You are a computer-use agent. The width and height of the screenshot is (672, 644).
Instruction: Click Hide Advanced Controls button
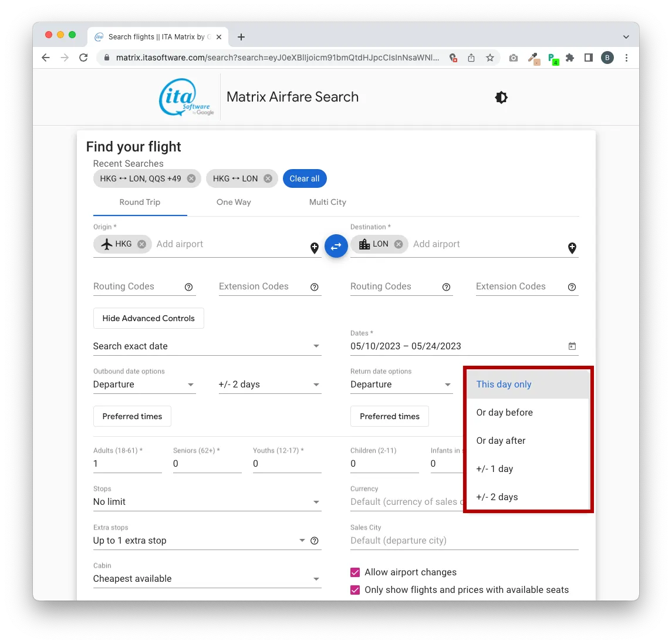[x=148, y=318]
